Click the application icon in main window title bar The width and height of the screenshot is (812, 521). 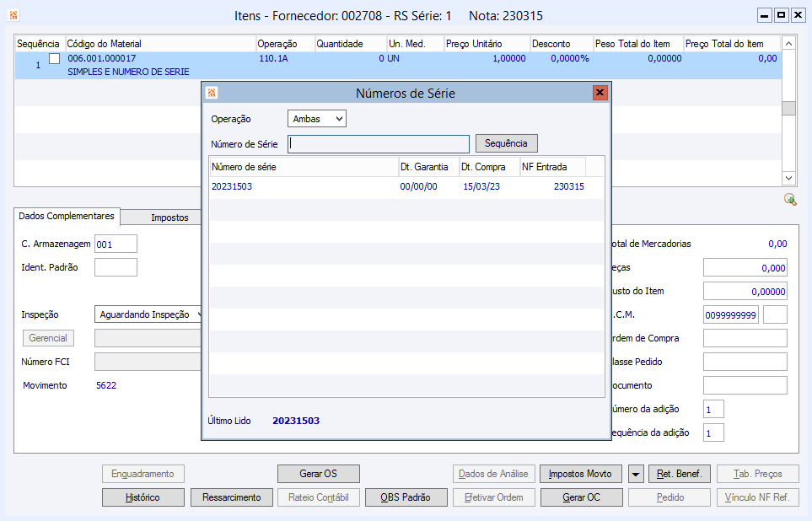click(13, 15)
